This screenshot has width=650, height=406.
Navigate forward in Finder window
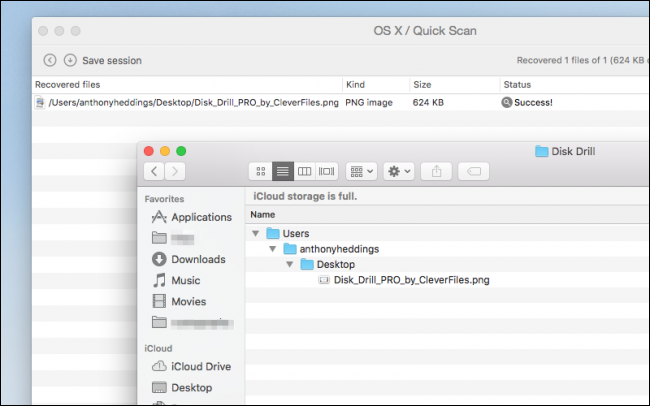pos(175,171)
